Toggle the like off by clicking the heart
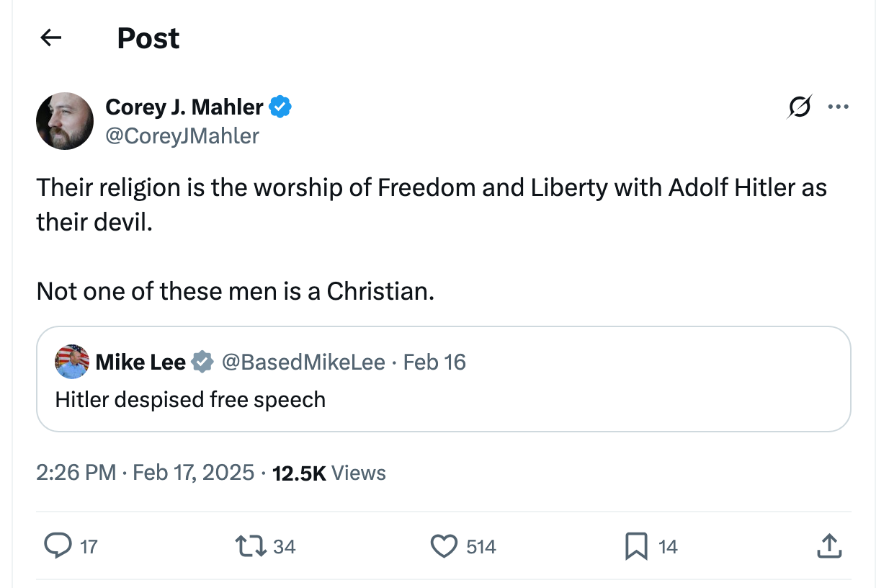 tap(446, 546)
